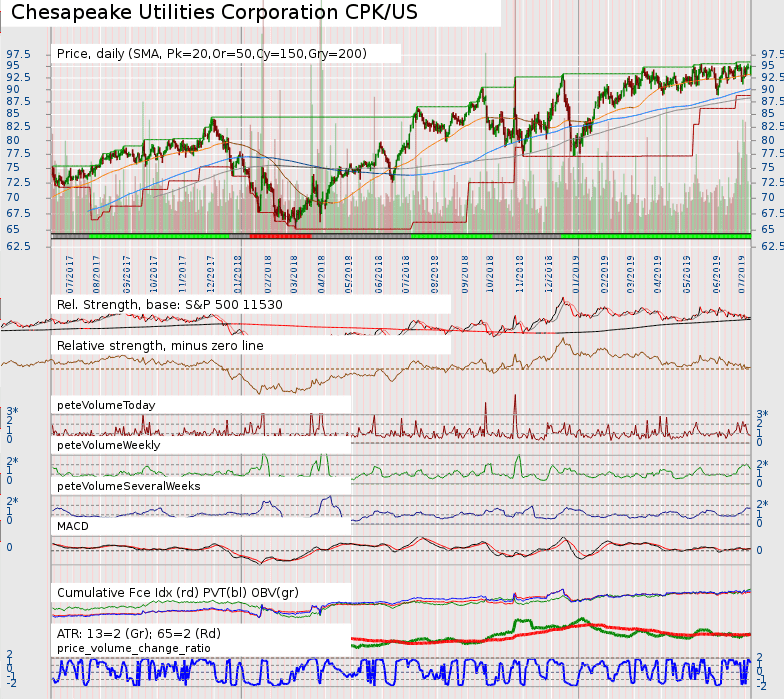
Task: Click the 62.5 price label on left axis
Action: tap(18, 246)
